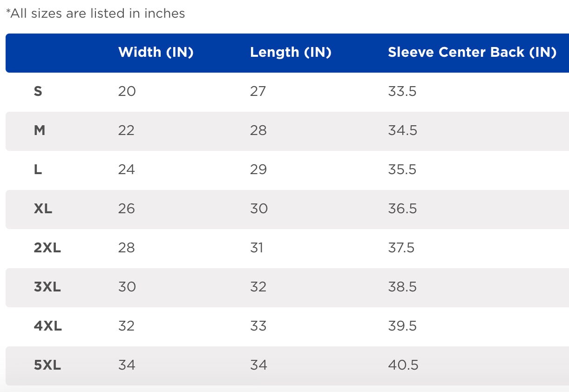Select the 3XL size row label
This screenshot has width=569, height=392.
point(47,287)
